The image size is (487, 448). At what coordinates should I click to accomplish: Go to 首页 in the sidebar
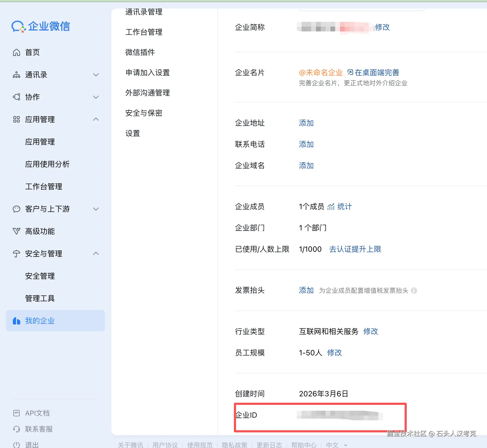[x=33, y=52]
